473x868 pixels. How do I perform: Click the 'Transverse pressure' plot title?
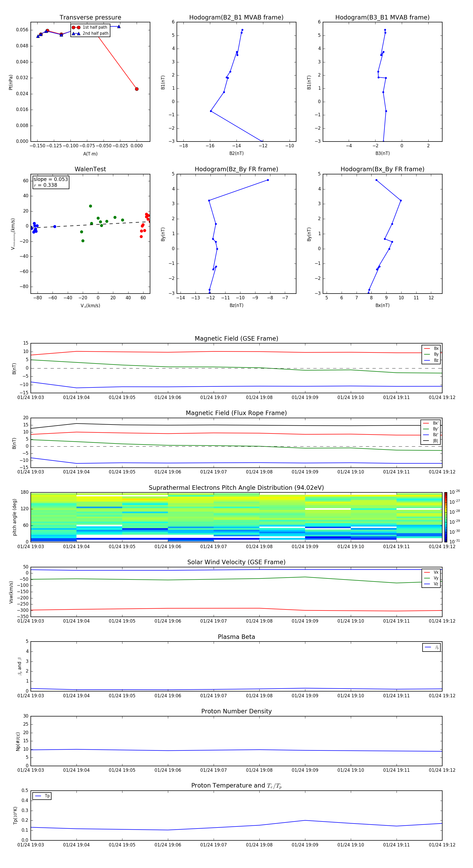(x=90, y=17)
